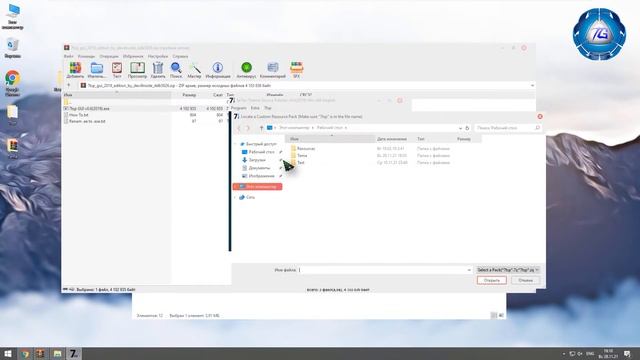Screen dimensions: 640x360
Task: Click the Refresh icon in file dialog
Action: pos(467,128)
